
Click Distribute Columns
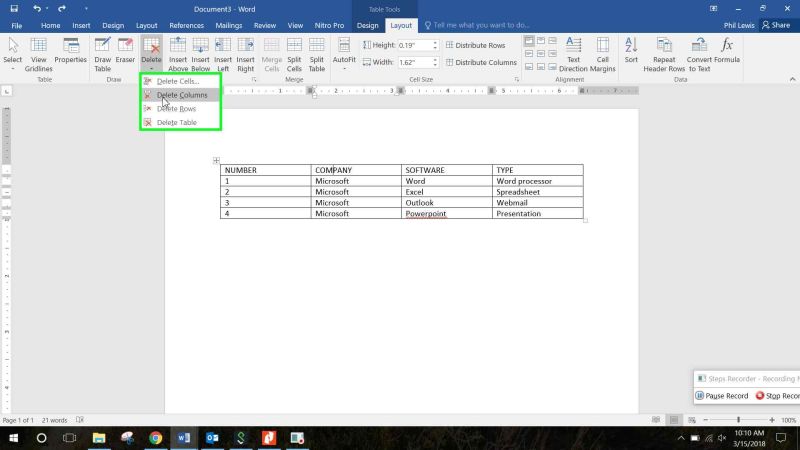482,62
